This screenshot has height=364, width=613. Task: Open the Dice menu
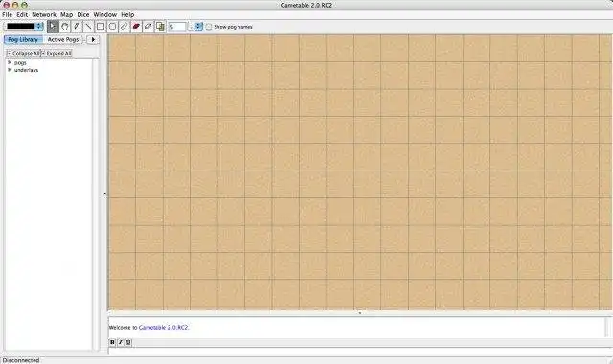coord(83,15)
